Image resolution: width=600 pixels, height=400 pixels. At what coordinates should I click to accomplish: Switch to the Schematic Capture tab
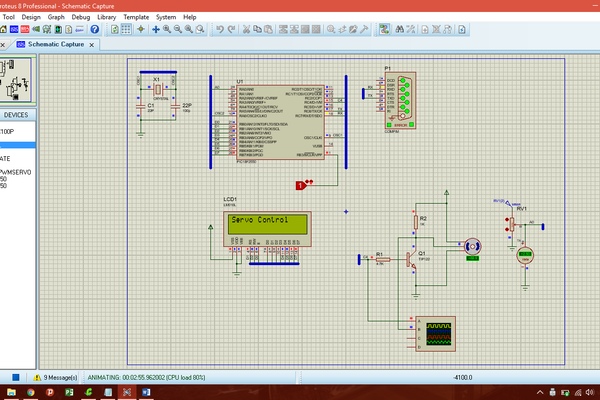[56, 44]
